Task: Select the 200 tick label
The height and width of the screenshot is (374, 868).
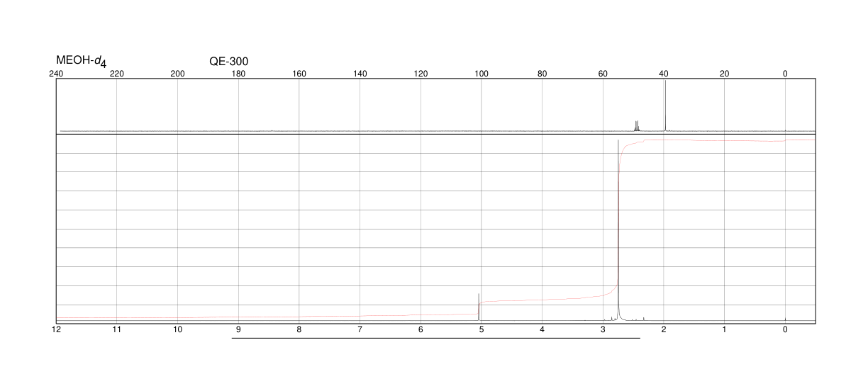Action: (178, 74)
